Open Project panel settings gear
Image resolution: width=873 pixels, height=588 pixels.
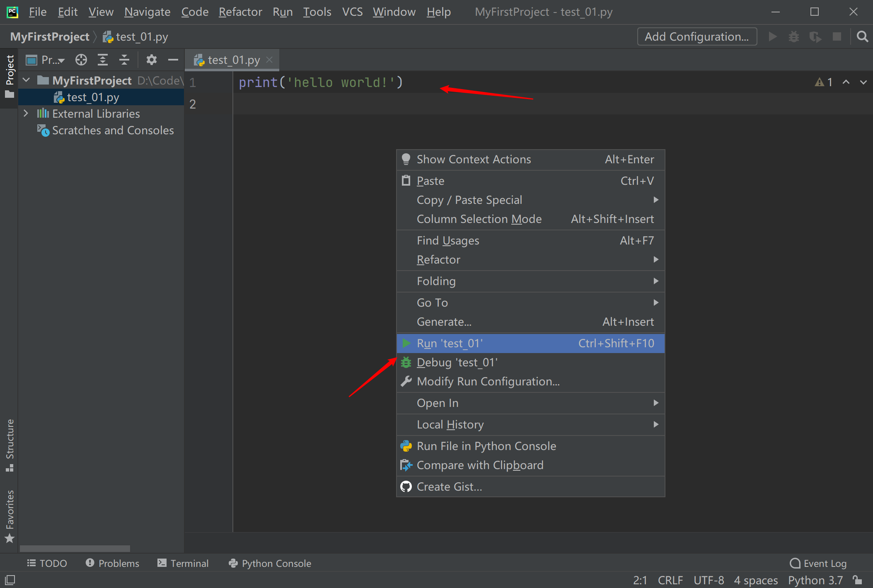point(151,60)
